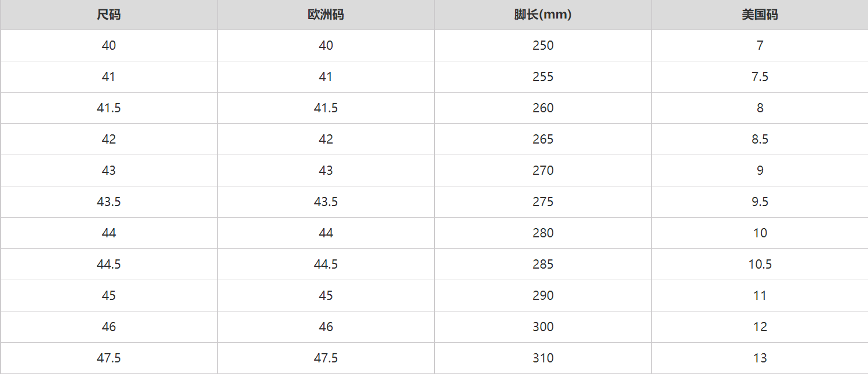Image resolution: width=868 pixels, height=374 pixels.
Task: Select US size 7.5 cell
Action: [760, 77]
